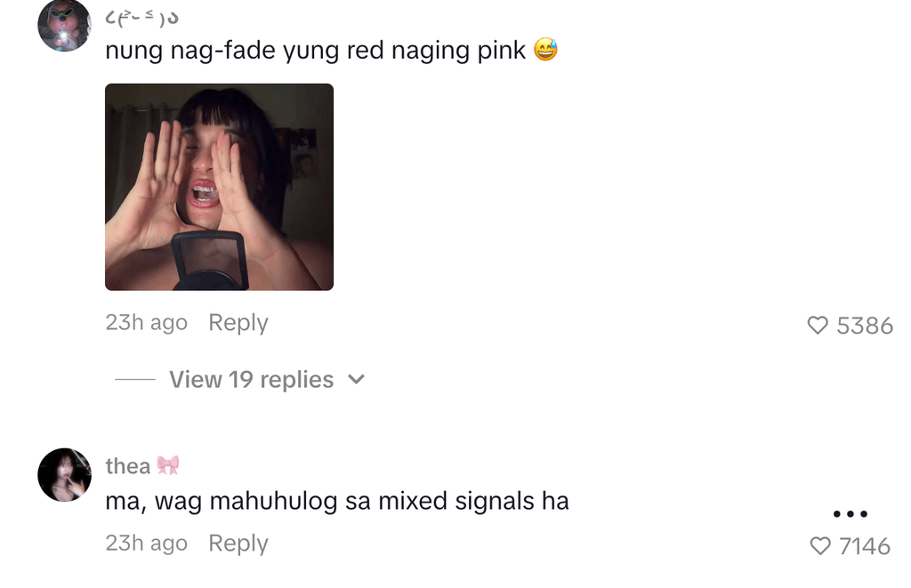Click the 7146 like count

(865, 546)
